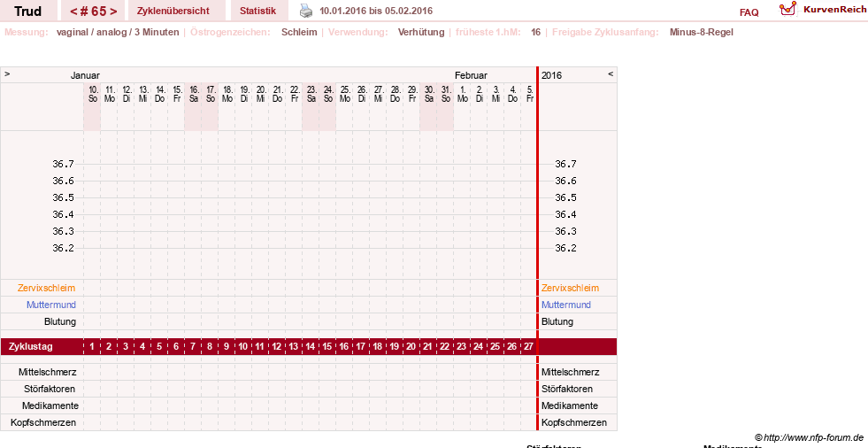
Task: Click the left Zervixschleim row label
Action: 47,288
